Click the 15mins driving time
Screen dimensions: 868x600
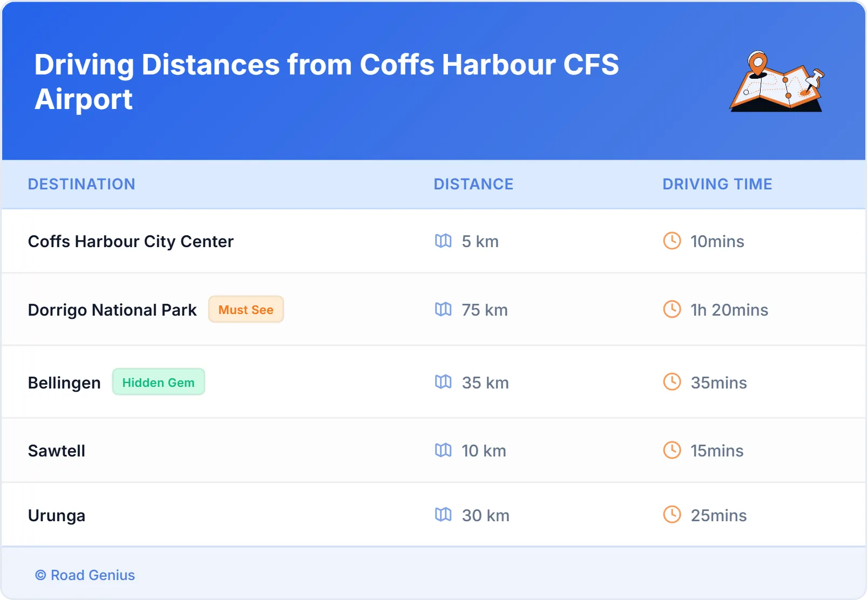tap(717, 451)
